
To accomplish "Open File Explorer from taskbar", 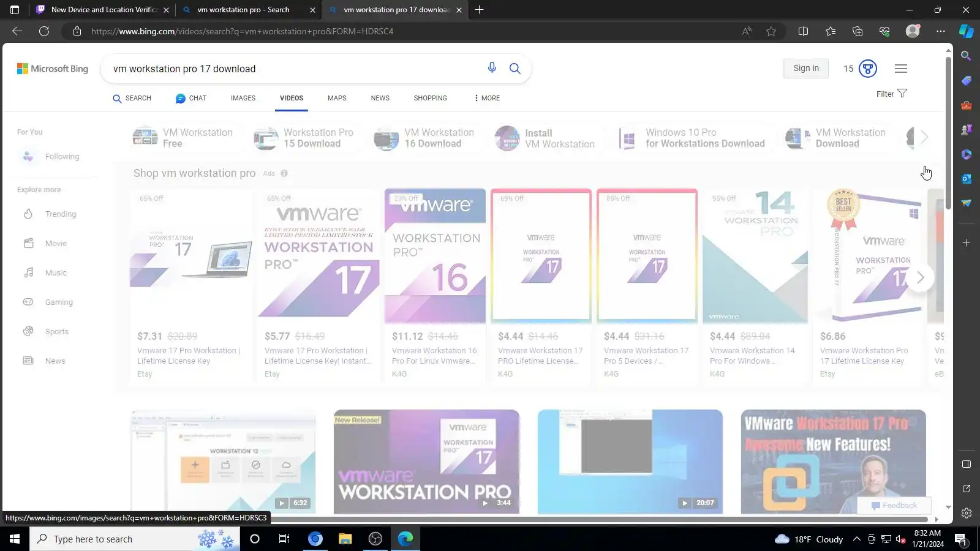I will [x=345, y=539].
